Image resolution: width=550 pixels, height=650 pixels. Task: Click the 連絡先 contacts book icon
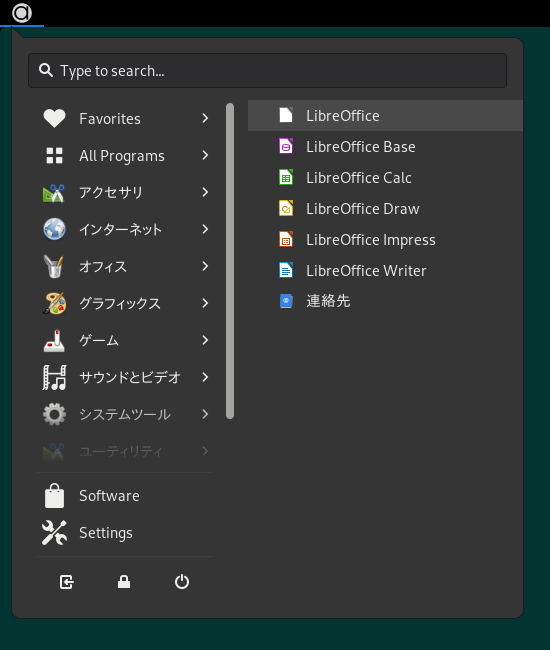pyautogui.click(x=286, y=301)
